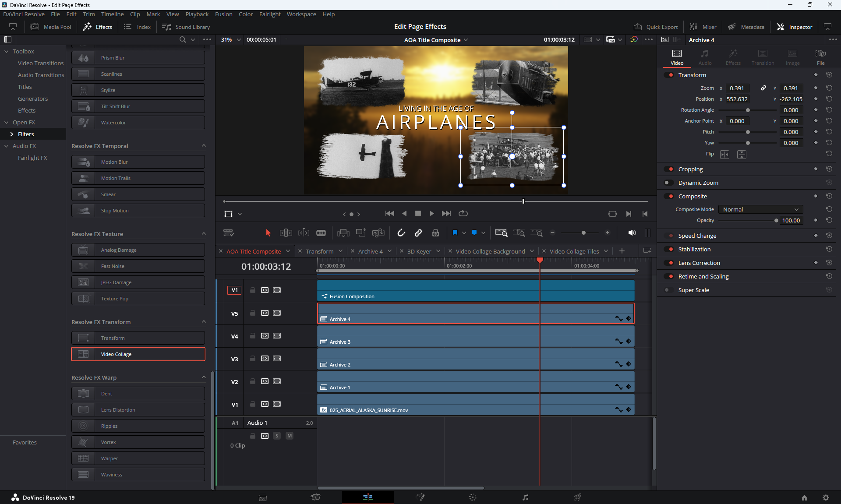841x504 pixels.
Task: Toggle the Dynamic Zoom enable switch
Action: [668, 183]
